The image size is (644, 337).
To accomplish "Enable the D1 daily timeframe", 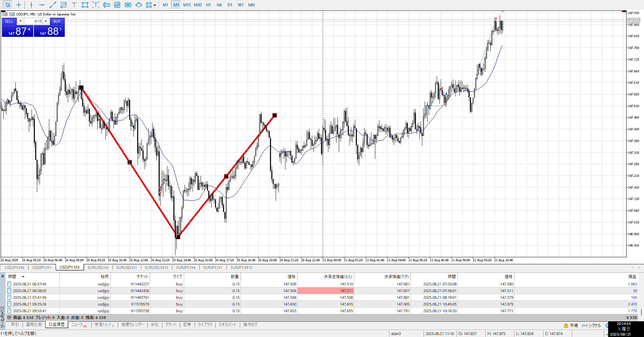I will click(x=230, y=5).
